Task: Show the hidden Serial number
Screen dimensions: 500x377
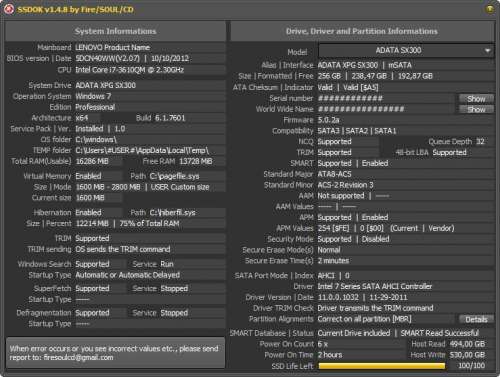Action: [476, 98]
